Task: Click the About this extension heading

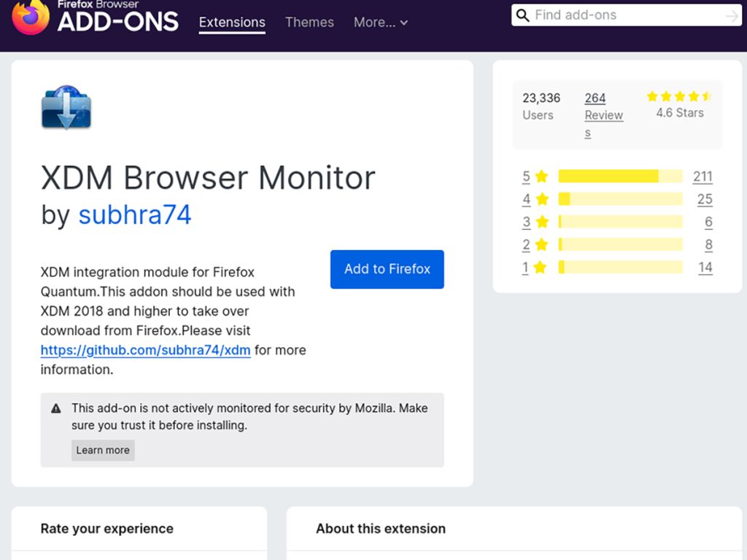Action: click(381, 528)
